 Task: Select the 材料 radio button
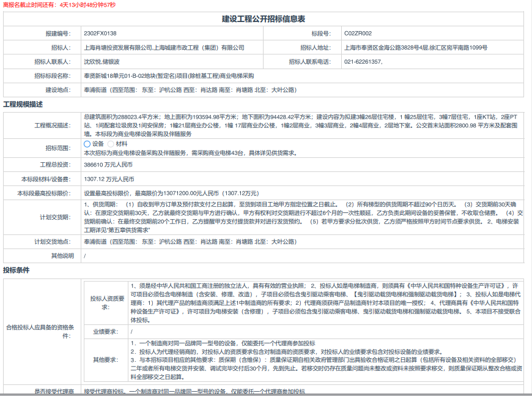(x=111, y=144)
